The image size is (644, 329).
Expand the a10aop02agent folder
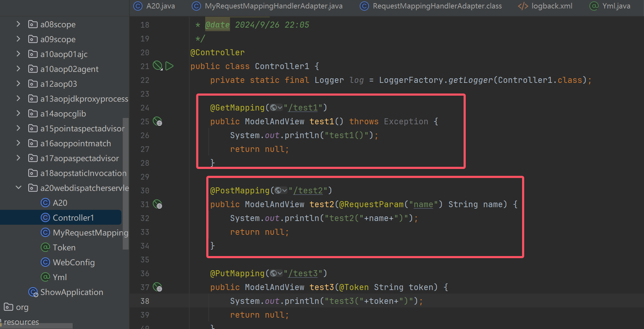[x=18, y=69]
